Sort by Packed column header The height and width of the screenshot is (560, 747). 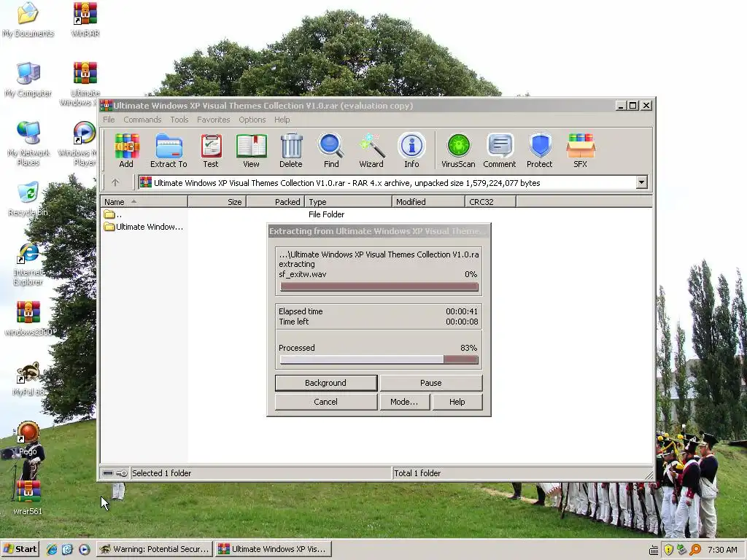[275, 202]
